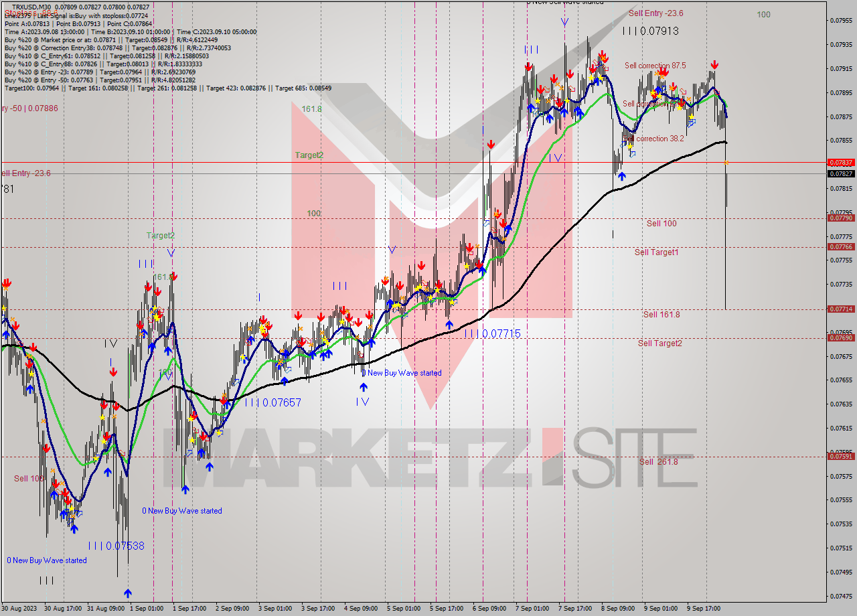Click the red 0.07790 price tag

[x=841, y=218]
